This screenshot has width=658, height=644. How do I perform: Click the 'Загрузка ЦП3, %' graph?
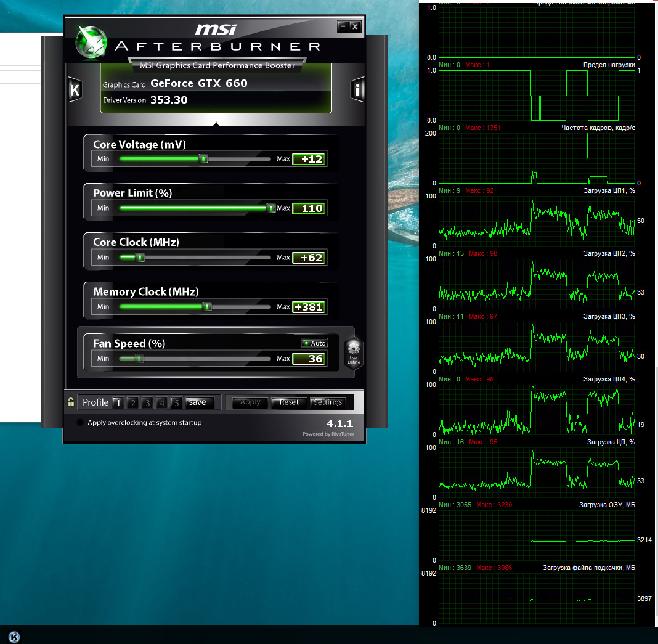pyautogui.click(x=537, y=347)
